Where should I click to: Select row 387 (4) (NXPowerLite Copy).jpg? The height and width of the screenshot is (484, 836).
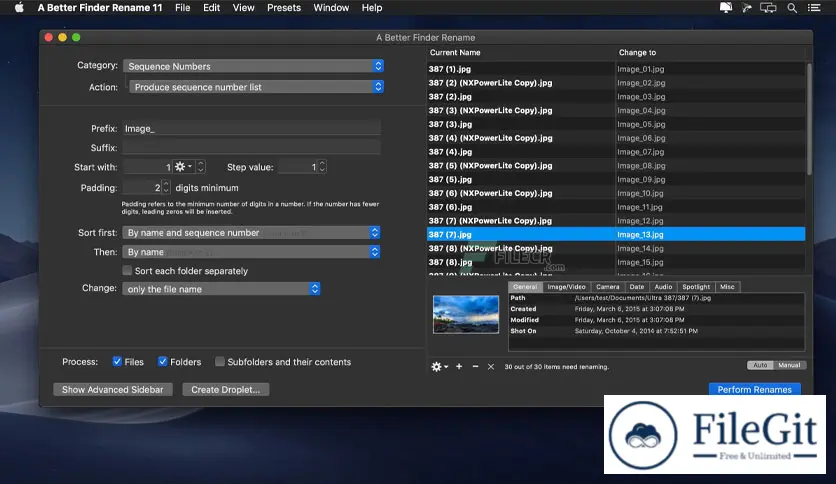[x=616, y=138]
